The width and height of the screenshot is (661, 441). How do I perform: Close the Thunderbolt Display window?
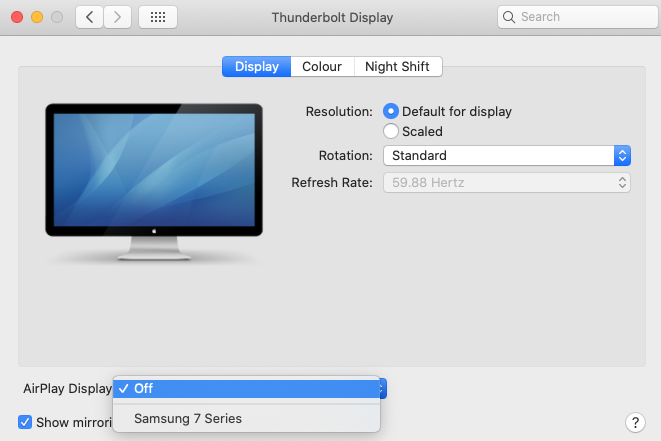coord(17,17)
